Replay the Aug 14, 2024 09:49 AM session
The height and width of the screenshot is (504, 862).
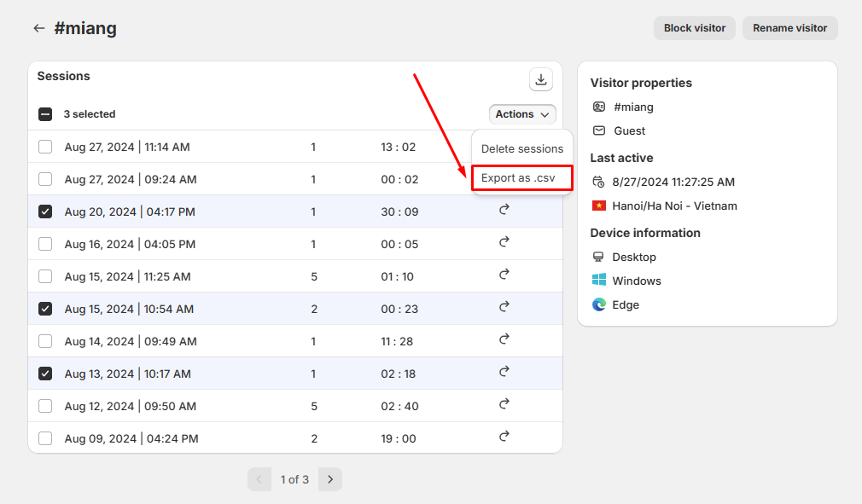504,339
